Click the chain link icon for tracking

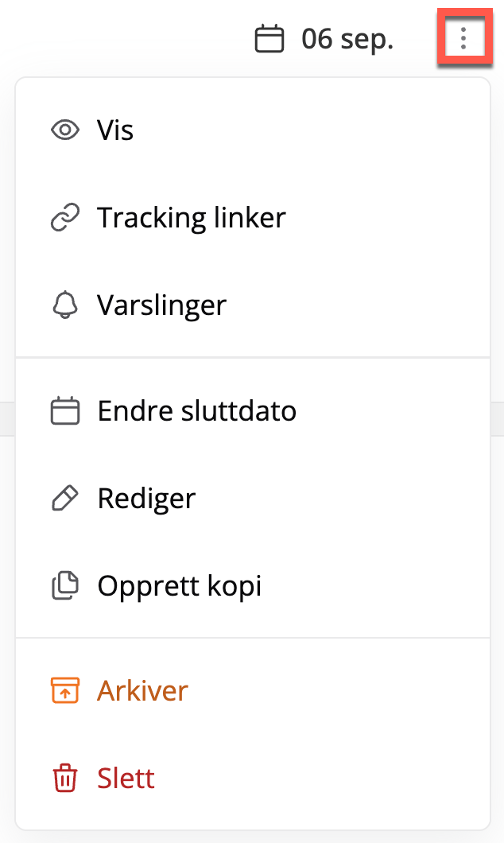click(65, 218)
